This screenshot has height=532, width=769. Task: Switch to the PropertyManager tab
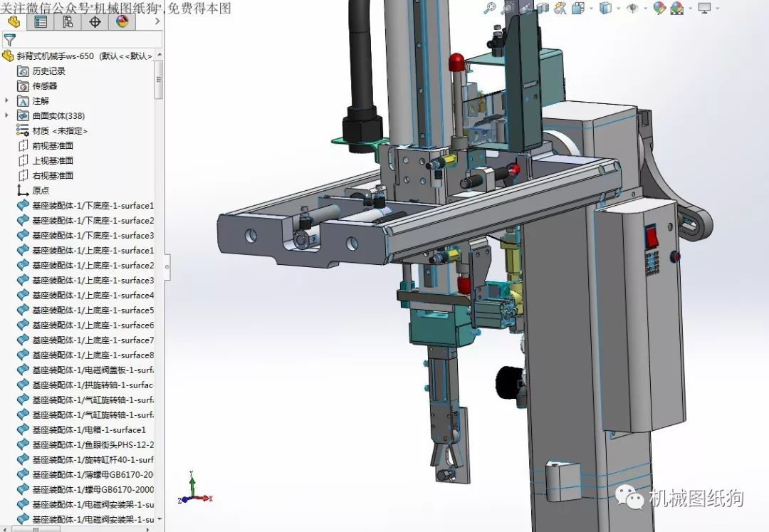(41, 21)
